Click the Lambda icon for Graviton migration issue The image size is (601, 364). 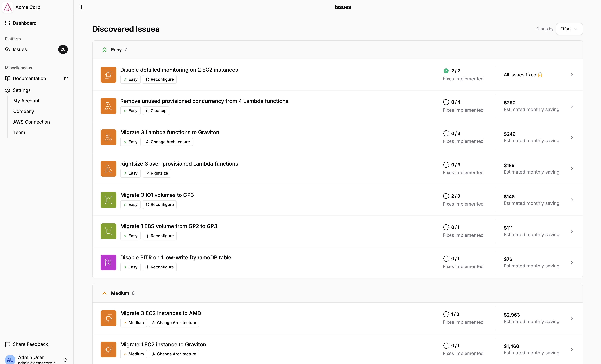[108, 137]
